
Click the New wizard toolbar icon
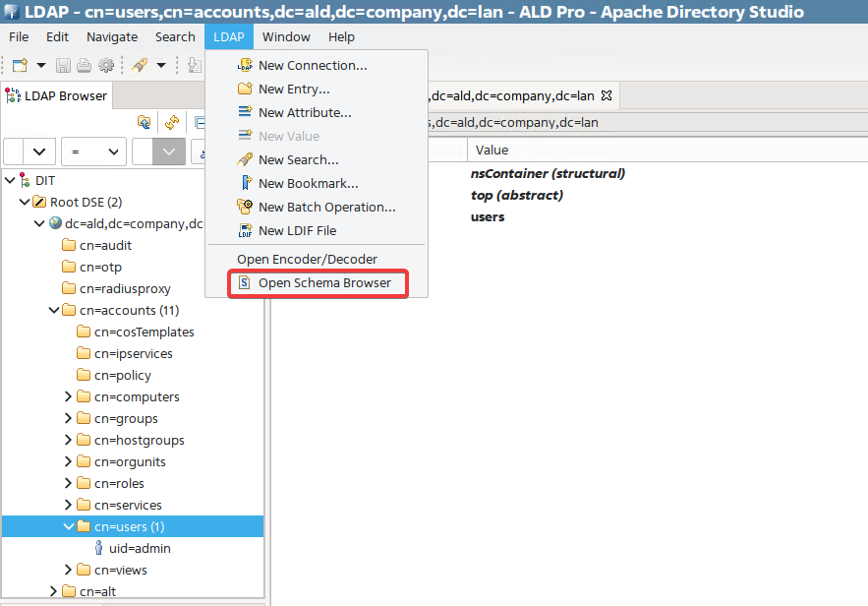[x=20, y=65]
